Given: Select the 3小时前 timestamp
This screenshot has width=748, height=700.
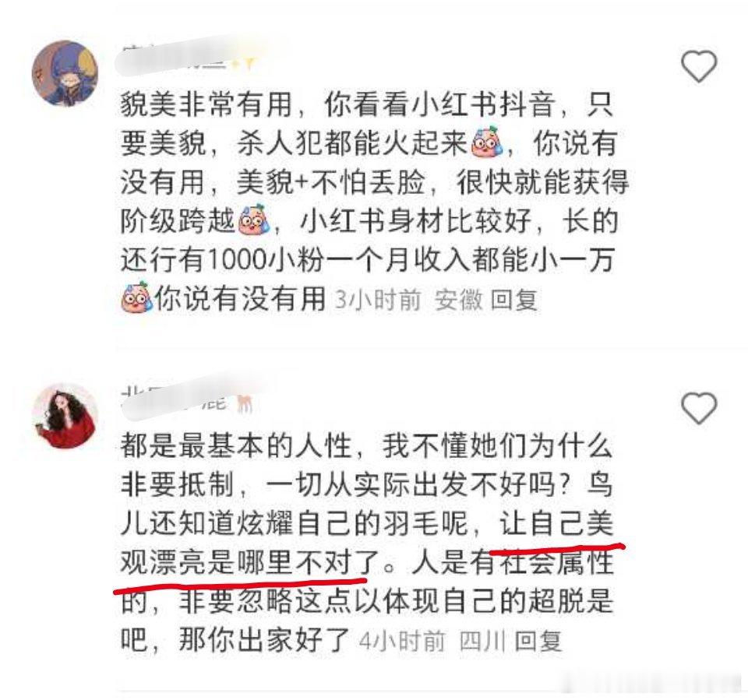Looking at the screenshot, I should (378, 301).
